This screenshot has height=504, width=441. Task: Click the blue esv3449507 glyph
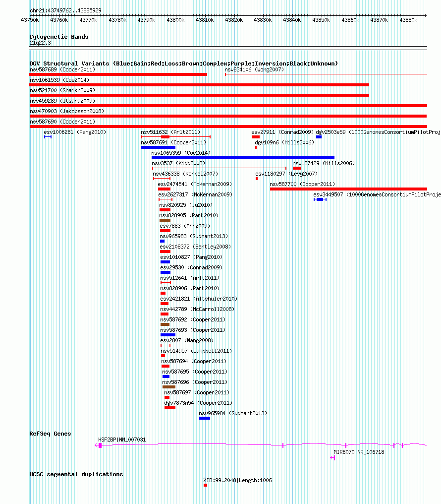click(x=320, y=199)
